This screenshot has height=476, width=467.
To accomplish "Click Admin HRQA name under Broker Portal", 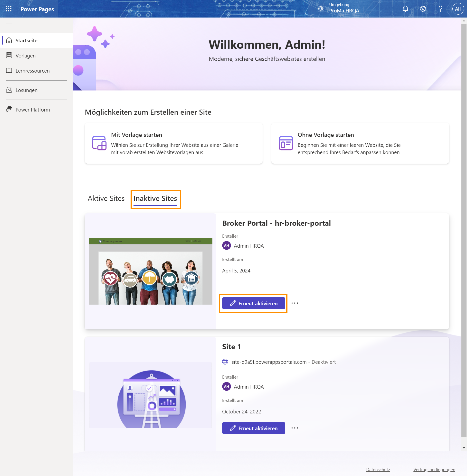I will tap(249, 246).
